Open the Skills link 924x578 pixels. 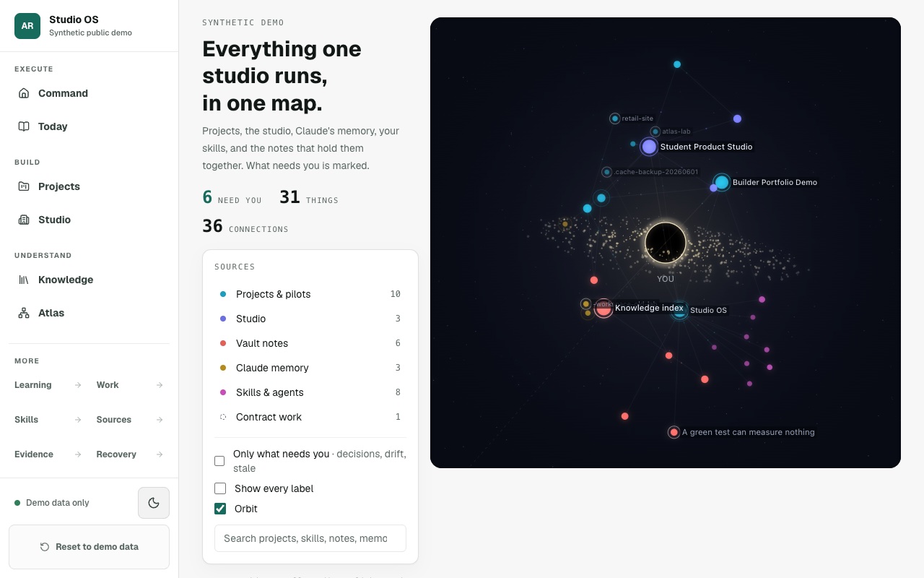[x=48, y=420]
